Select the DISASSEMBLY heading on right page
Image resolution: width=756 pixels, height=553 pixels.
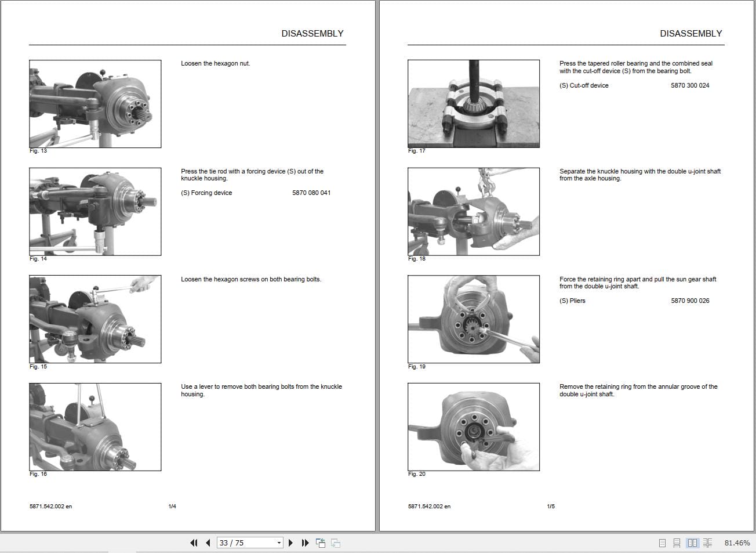pyautogui.click(x=692, y=33)
